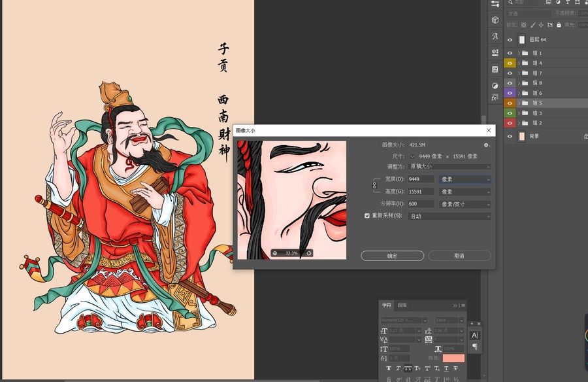Expand group 组 2 chevron

click(x=519, y=123)
